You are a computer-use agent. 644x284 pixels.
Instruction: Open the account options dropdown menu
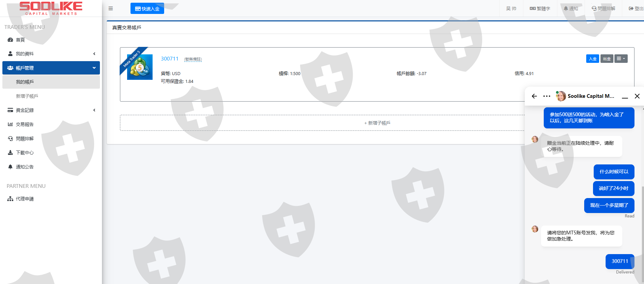621,59
